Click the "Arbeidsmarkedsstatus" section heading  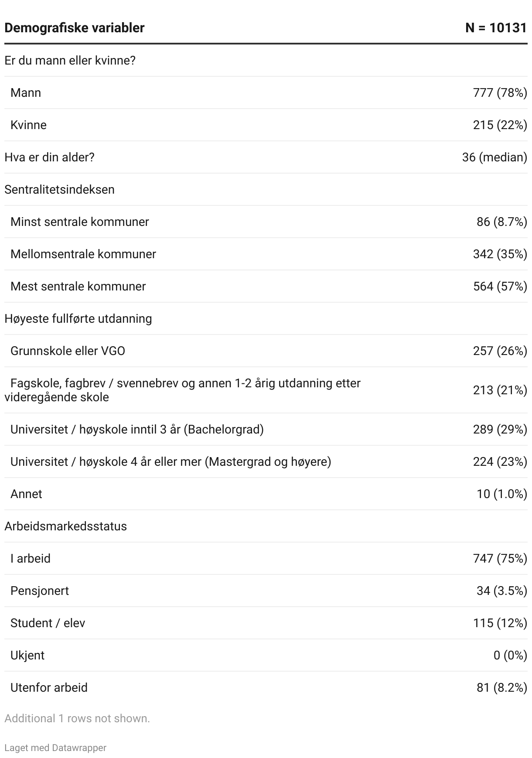(65, 526)
